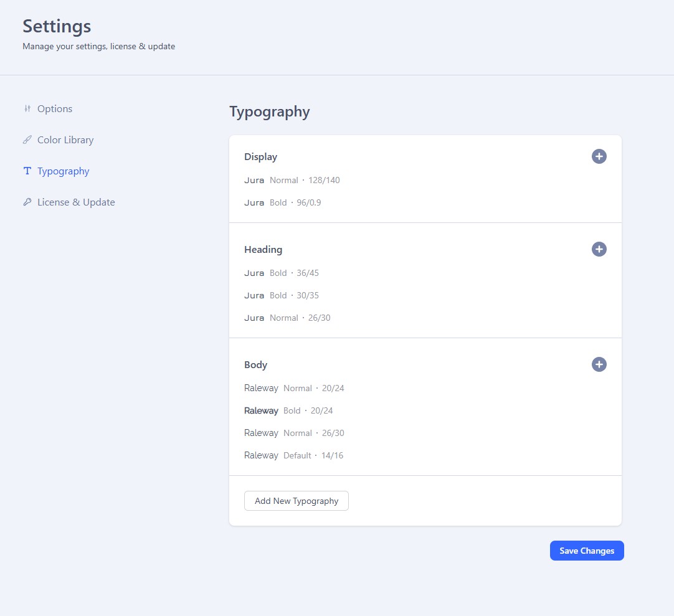Click the T icon beside Typography
Screen dimensions: 674x616
click(x=27, y=171)
